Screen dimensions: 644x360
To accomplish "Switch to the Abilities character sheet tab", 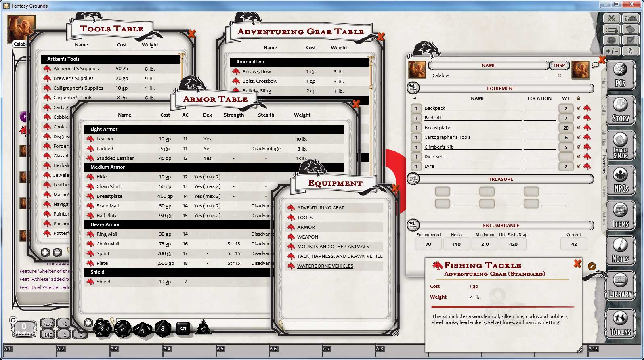I will pyautogui.click(x=604, y=138).
